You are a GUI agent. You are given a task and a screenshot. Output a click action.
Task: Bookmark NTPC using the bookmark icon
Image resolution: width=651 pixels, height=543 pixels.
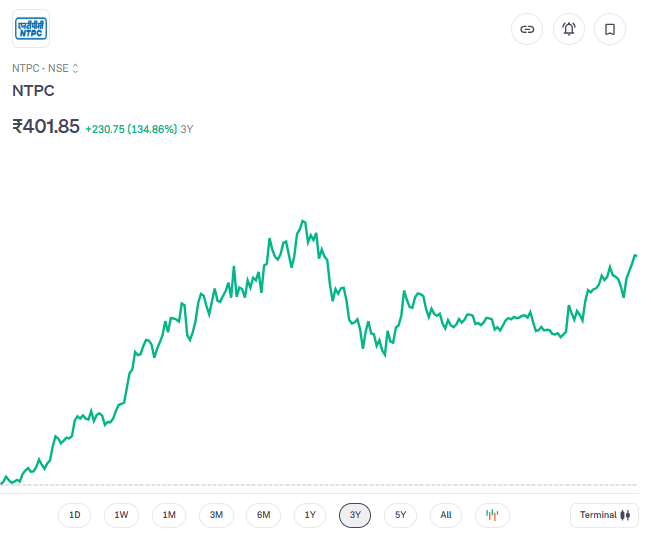[610, 29]
